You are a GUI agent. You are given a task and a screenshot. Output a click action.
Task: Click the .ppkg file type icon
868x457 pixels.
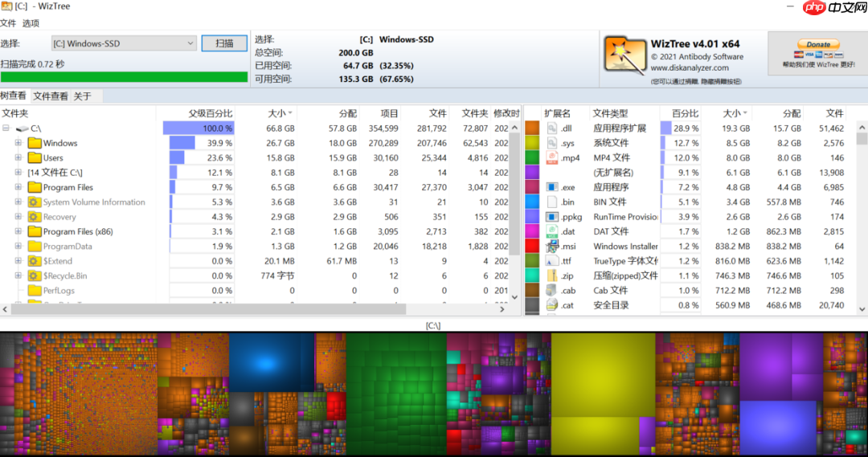tap(552, 217)
